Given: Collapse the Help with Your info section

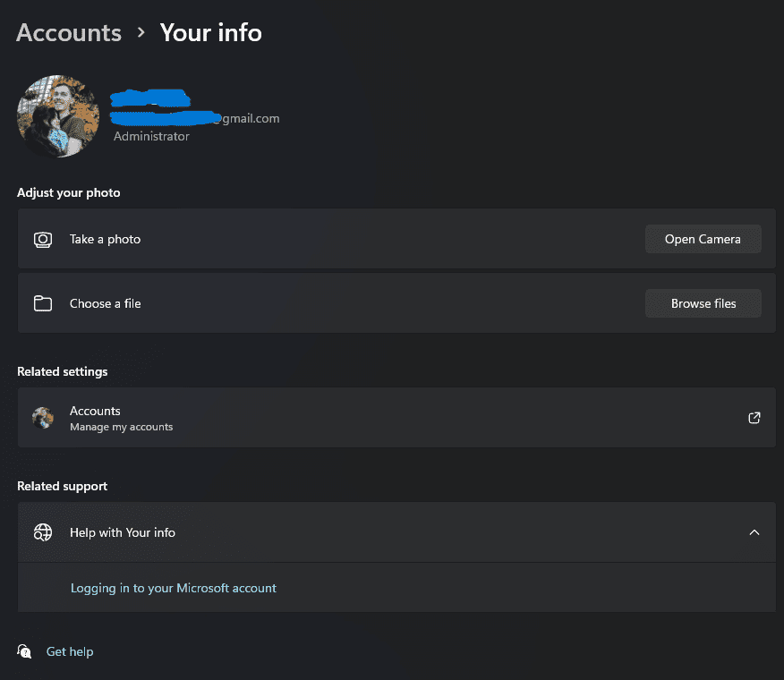Looking at the screenshot, I should tap(754, 532).
